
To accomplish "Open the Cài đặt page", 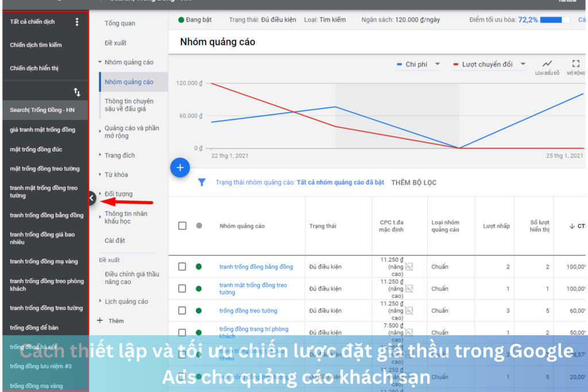I will pos(115,240).
